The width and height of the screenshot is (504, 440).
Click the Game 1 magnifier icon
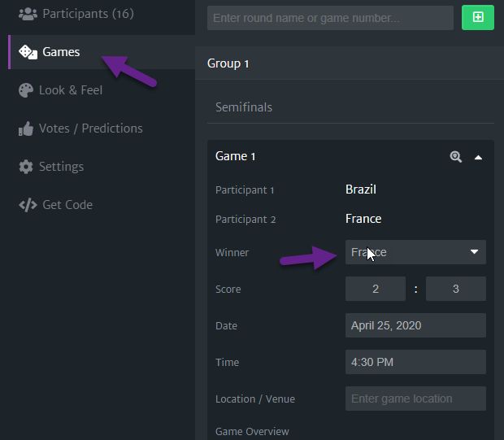click(455, 157)
